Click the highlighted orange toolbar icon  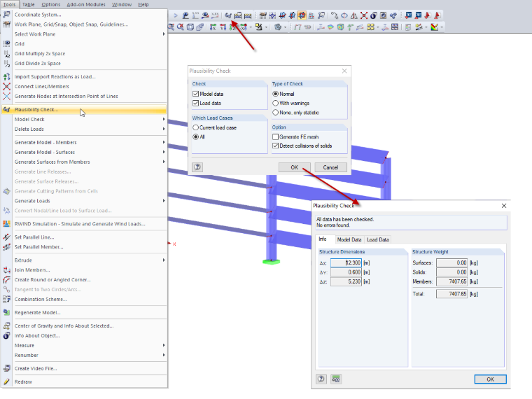(x=302, y=15)
